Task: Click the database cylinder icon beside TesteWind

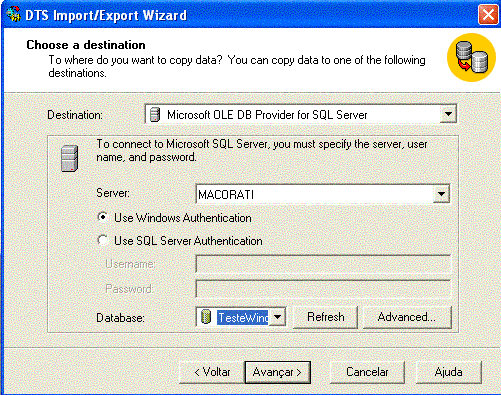Action: click(x=206, y=317)
